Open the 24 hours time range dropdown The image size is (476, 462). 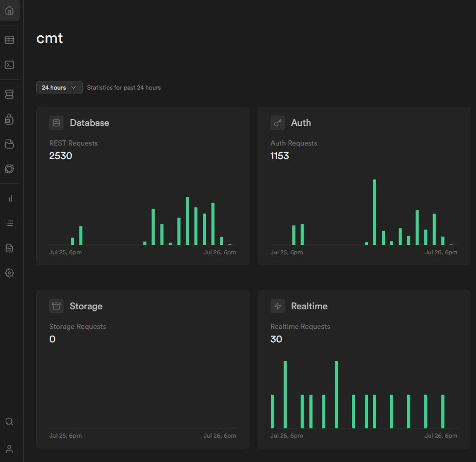[59, 88]
